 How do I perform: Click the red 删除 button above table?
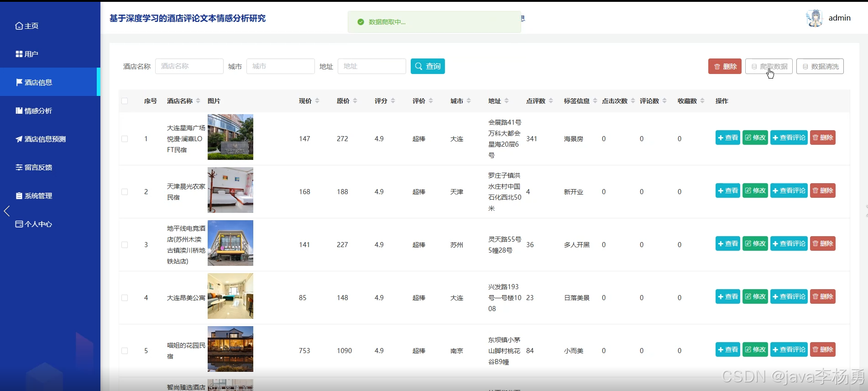[725, 66]
